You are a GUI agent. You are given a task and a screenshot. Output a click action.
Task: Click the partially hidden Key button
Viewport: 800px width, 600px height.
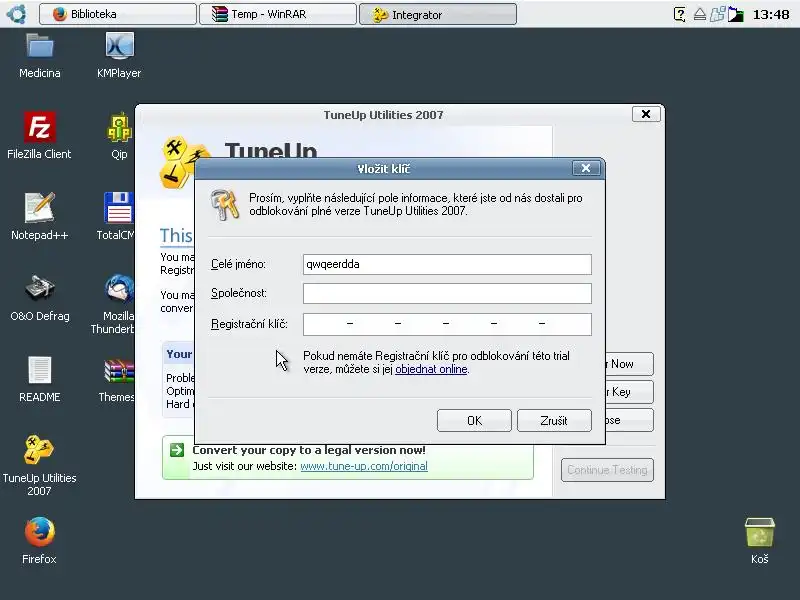(629, 392)
